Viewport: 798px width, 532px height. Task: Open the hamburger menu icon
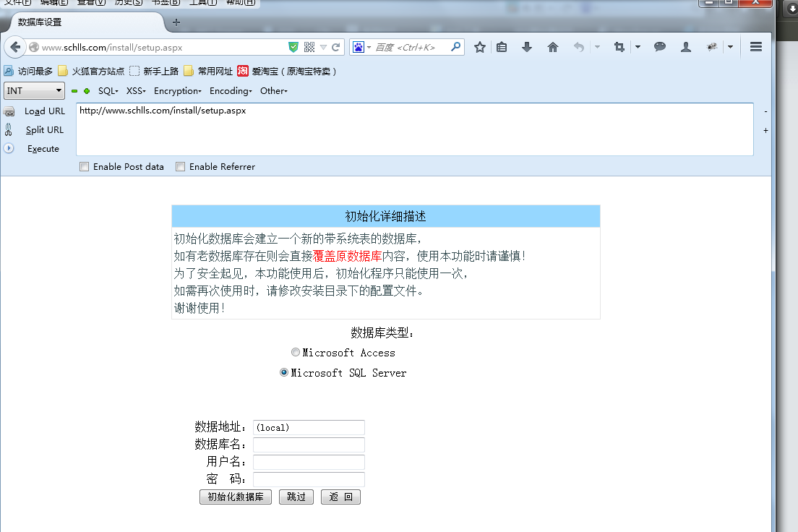click(756, 47)
